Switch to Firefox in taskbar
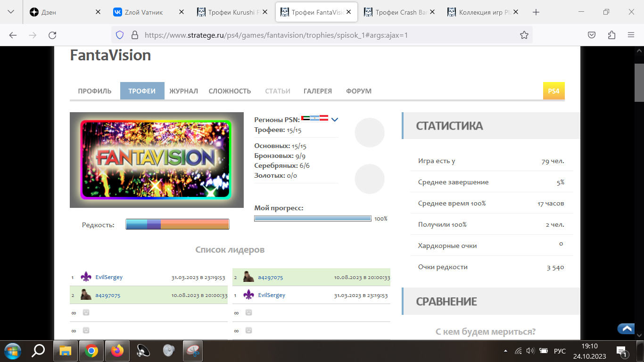 click(x=117, y=351)
